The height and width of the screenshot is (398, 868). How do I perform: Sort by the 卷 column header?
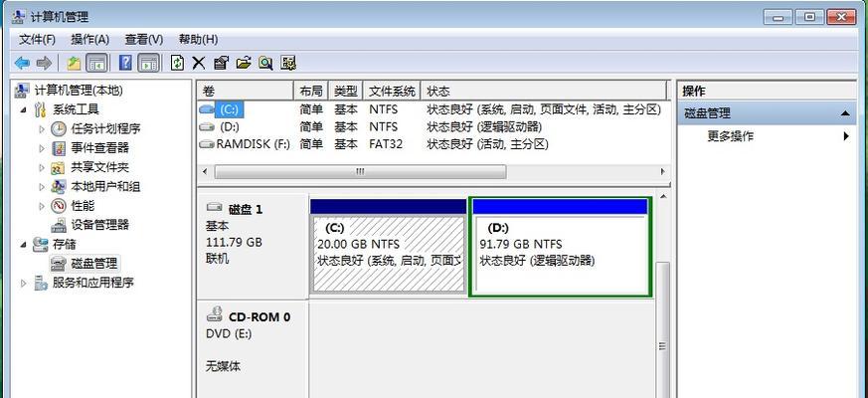pos(245,91)
